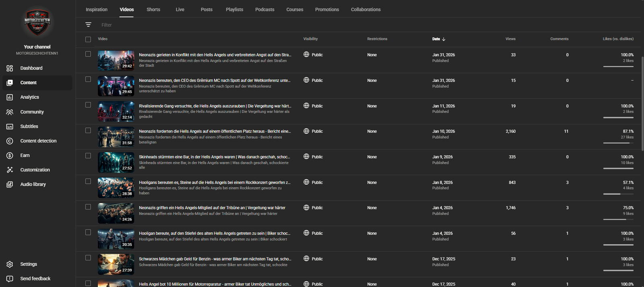Switch to the Collaborations tab
Image resolution: width=644 pixels, height=287 pixels.
(366, 9)
